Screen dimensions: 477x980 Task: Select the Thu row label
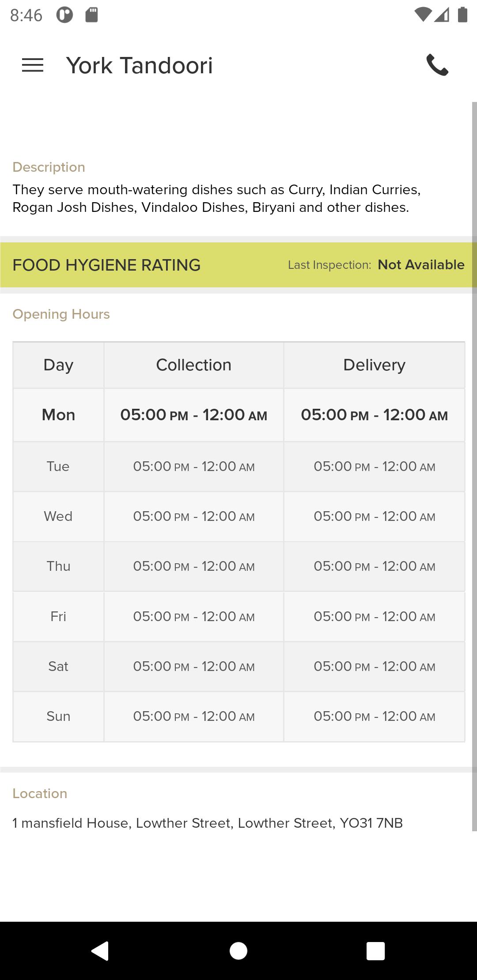tap(58, 566)
